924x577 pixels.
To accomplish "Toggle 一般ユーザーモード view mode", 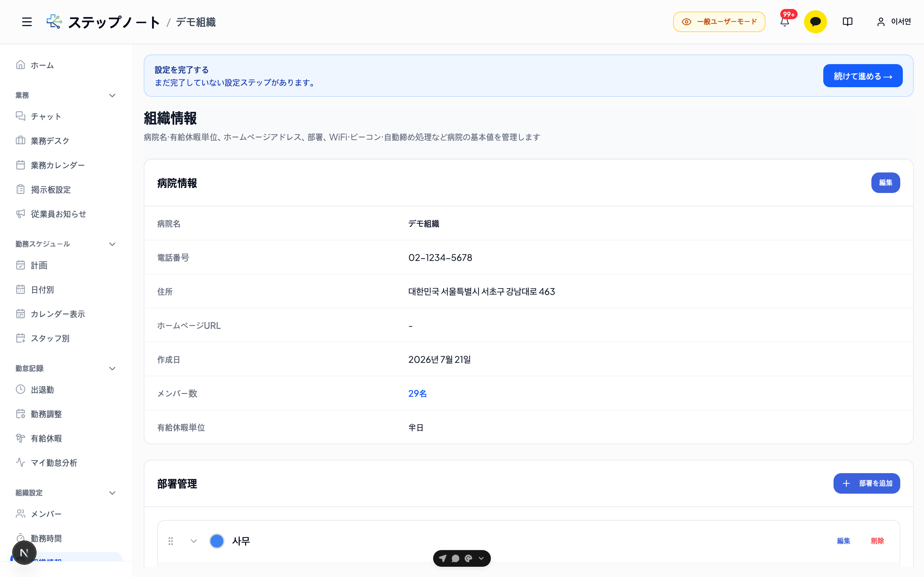I will pos(719,22).
